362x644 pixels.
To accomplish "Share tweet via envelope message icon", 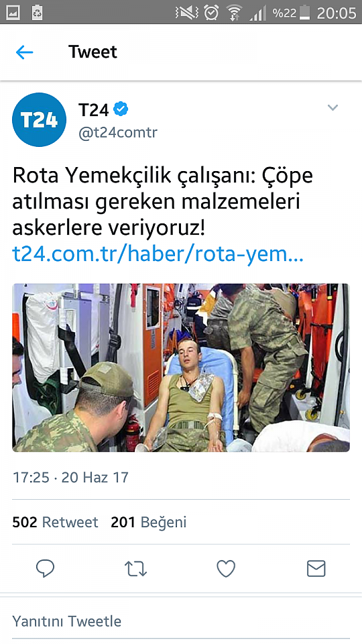I will pos(316,569).
